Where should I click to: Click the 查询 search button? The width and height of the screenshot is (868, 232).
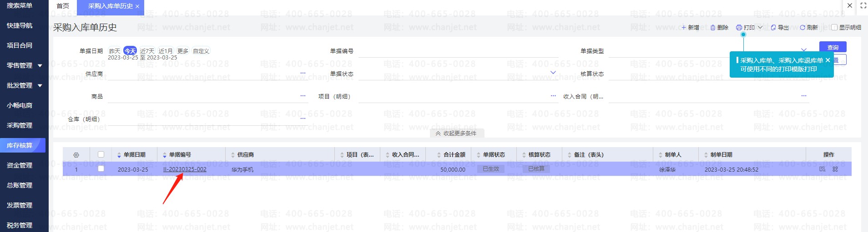pyautogui.click(x=833, y=47)
